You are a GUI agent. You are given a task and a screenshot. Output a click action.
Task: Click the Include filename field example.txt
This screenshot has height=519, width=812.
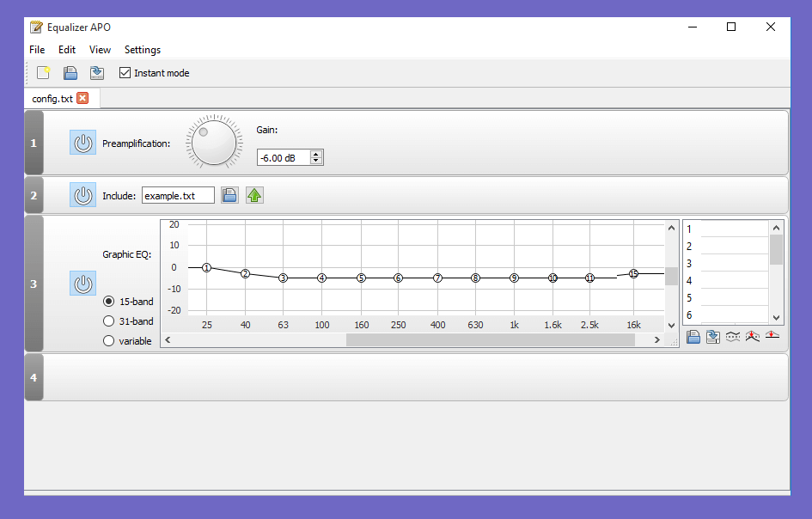(178, 196)
